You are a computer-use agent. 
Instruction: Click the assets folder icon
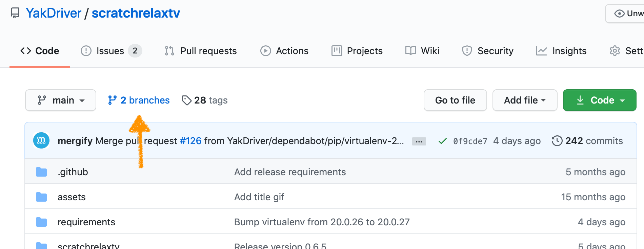pyautogui.click(x=41, y=197)
